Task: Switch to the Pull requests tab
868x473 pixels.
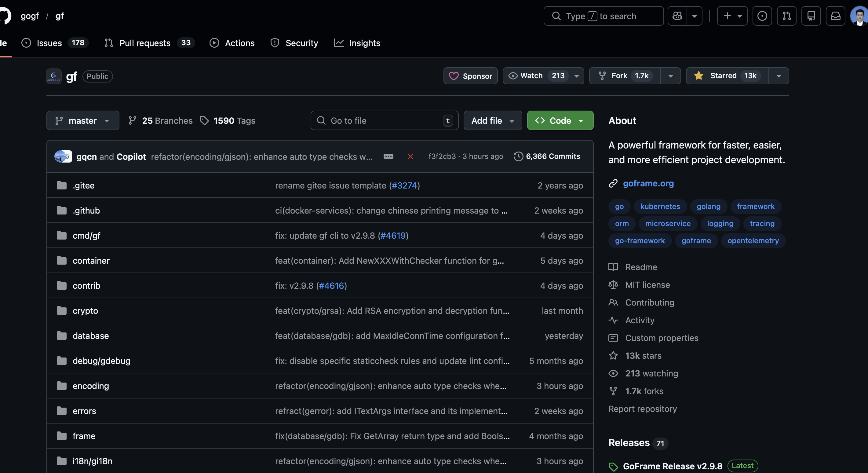Action: click(x=145, y=43)
